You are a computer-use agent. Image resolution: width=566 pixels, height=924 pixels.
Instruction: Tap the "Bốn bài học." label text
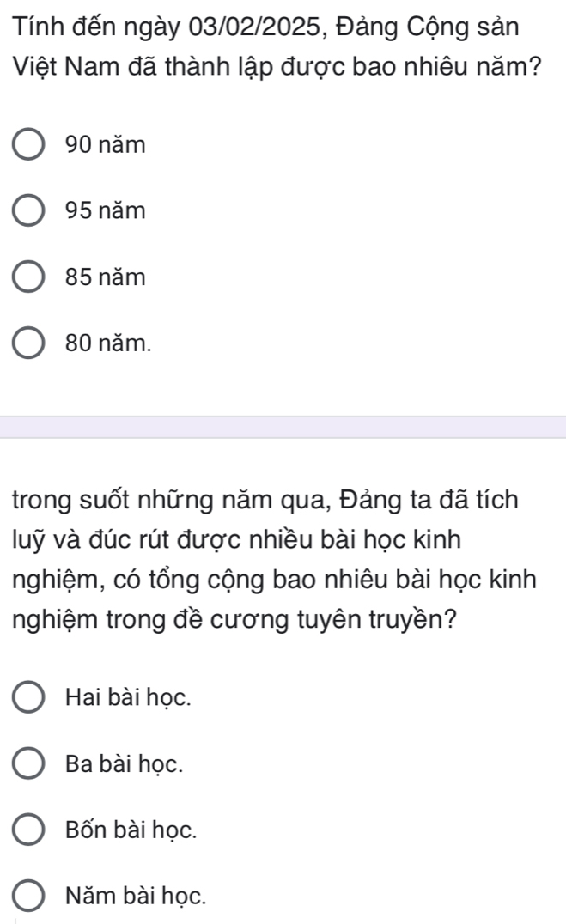(125, 830)
